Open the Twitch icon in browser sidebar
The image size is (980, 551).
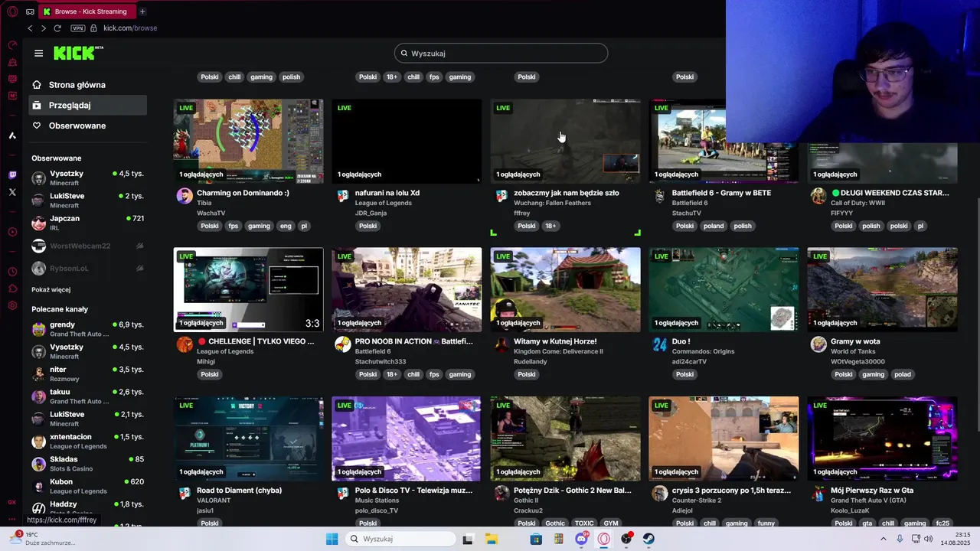(x=12, y=175)
